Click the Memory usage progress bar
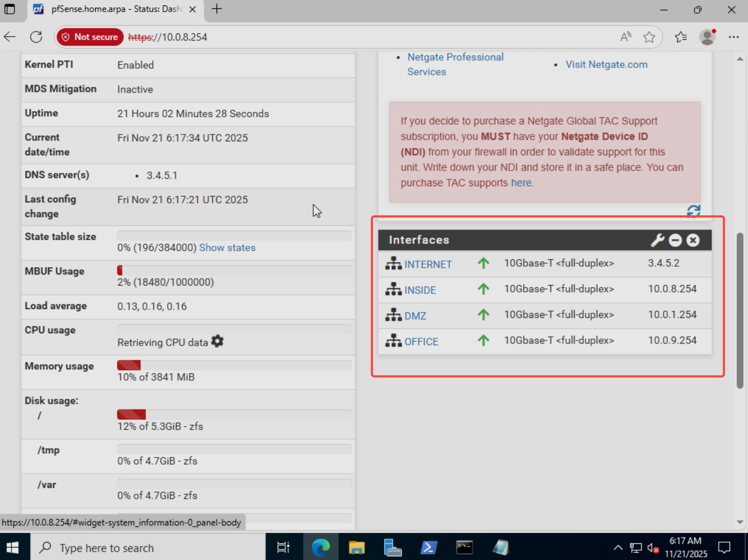 click(x=234, y=365)
